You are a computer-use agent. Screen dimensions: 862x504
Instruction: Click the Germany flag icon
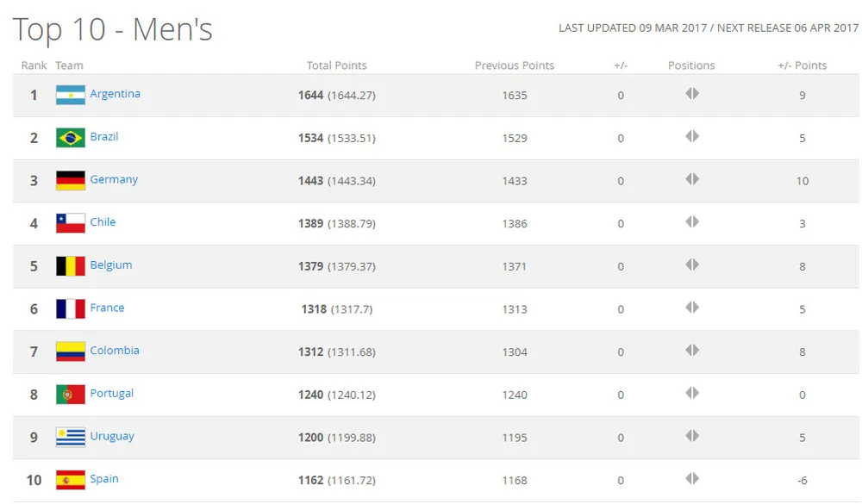click(x=71, y=180)
